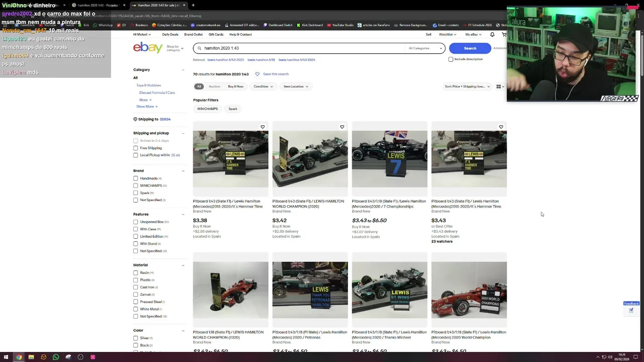
Task: Open the mail app icon in taskbar
Action: coord(43,357)
